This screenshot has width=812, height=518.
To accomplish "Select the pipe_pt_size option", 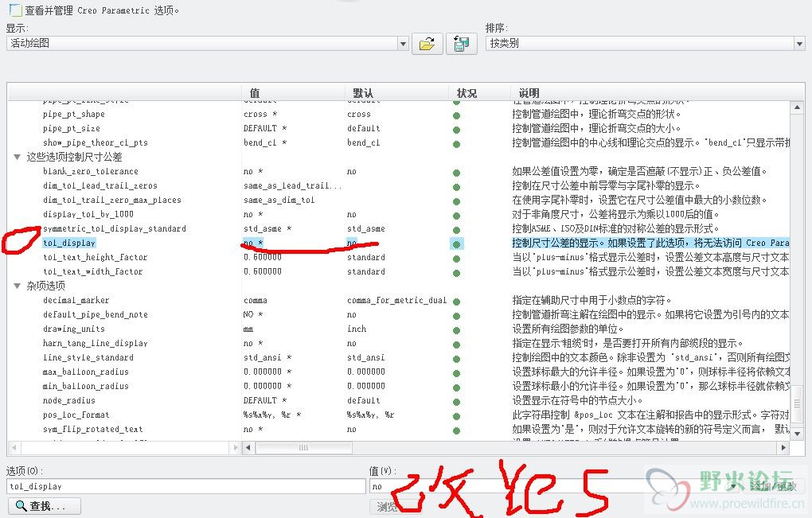I will pos(72,128).
